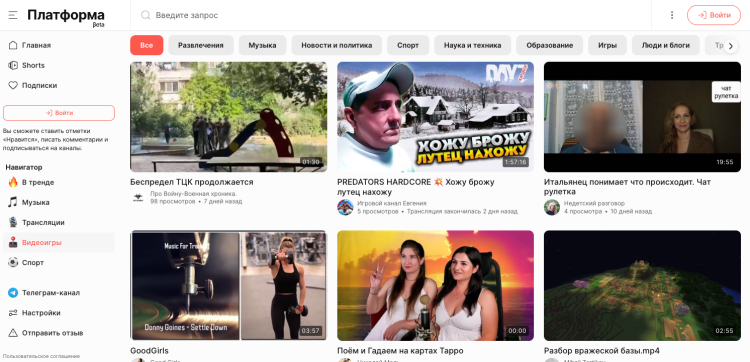
Task: Select the Новости и политика chip
Action: click(x=337, y=45)
